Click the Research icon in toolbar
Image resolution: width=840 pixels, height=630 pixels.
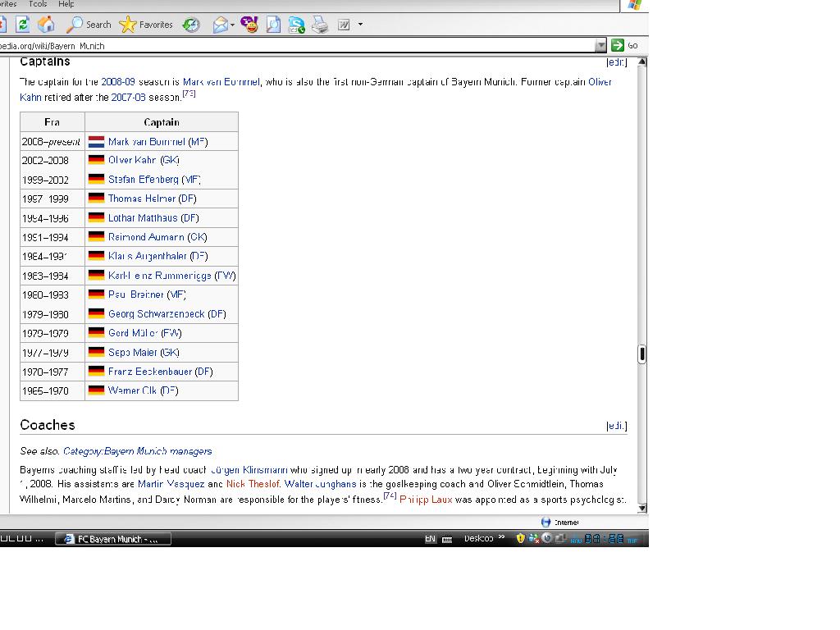273,25
